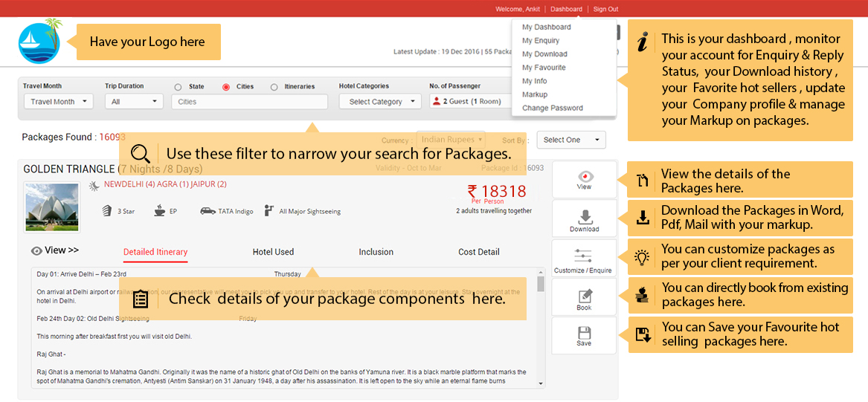Click the Book package icon
The height and width of the screenshot is (402, 868).
point(584,296)
